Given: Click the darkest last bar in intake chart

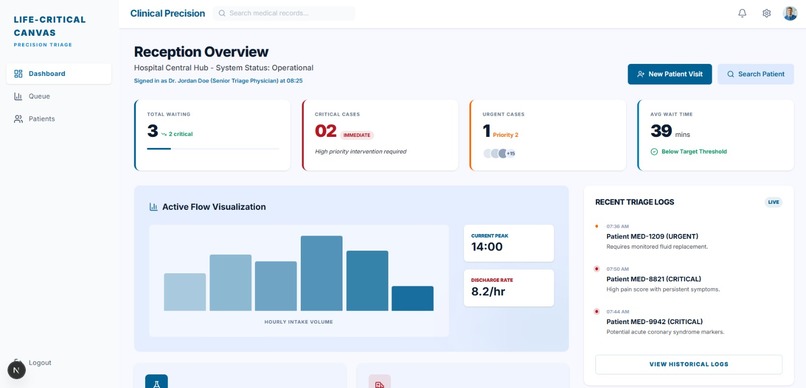Looking at the screenshot, I should [412, 299].
